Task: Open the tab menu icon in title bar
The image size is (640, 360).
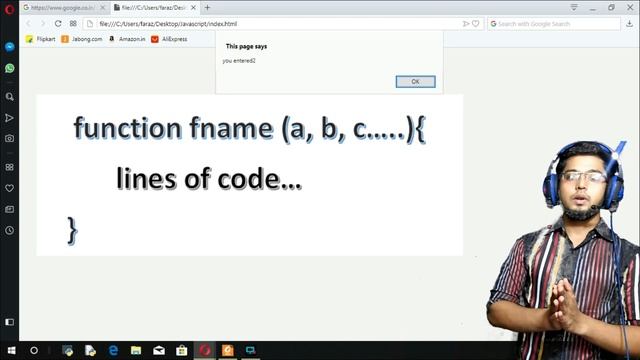Action: coord(574,7)
